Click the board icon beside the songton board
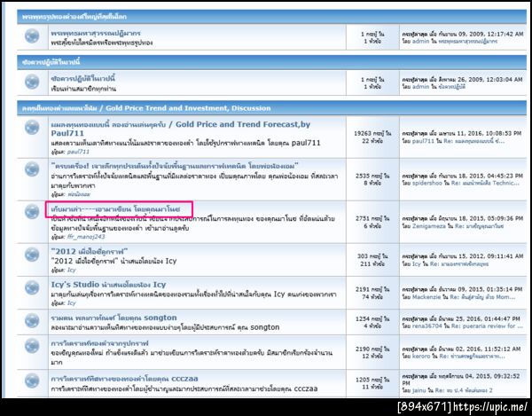The width and height of the screenshot is (532, 416). point(32,320)
